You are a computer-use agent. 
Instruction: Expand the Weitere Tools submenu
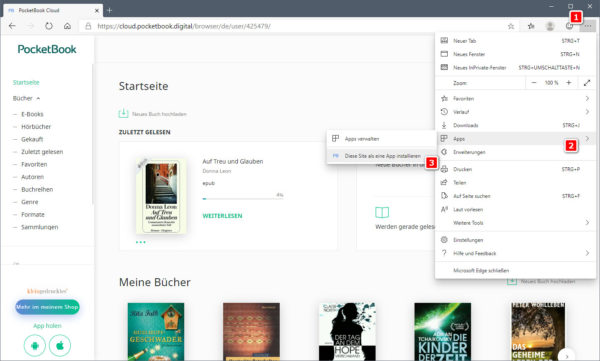point(515,223)
